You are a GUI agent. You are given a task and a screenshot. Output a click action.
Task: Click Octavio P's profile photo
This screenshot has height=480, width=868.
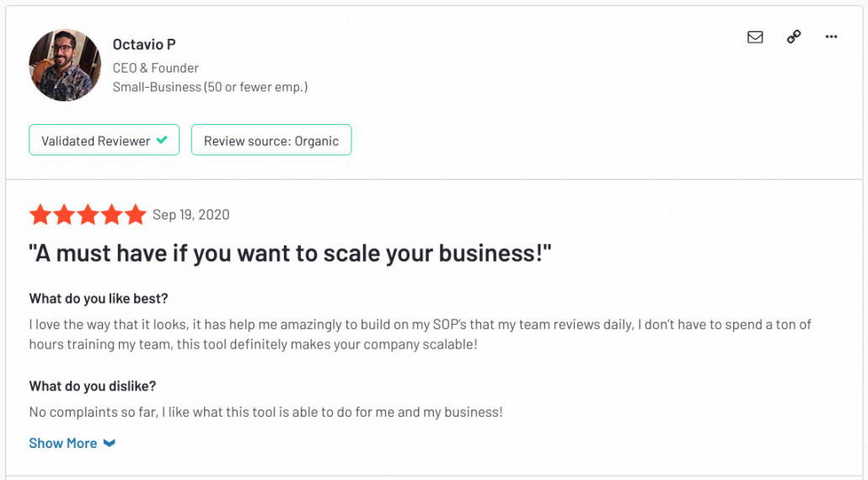65,65
